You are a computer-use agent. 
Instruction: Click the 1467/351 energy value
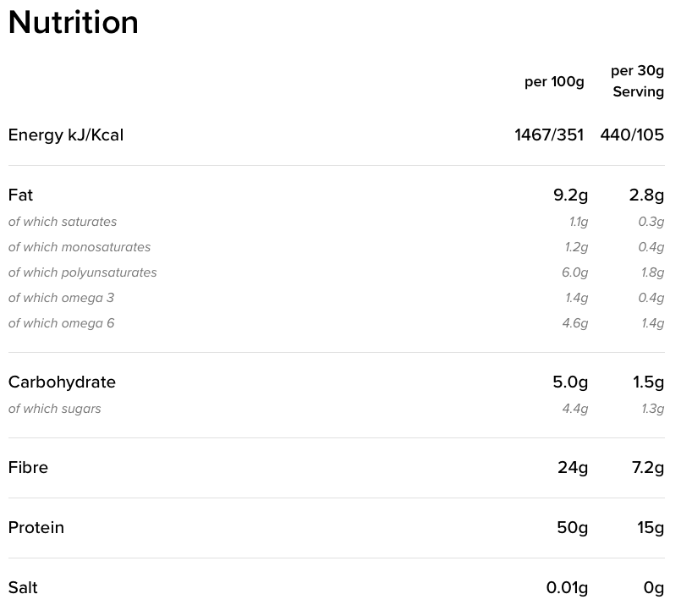click(549, 135)
